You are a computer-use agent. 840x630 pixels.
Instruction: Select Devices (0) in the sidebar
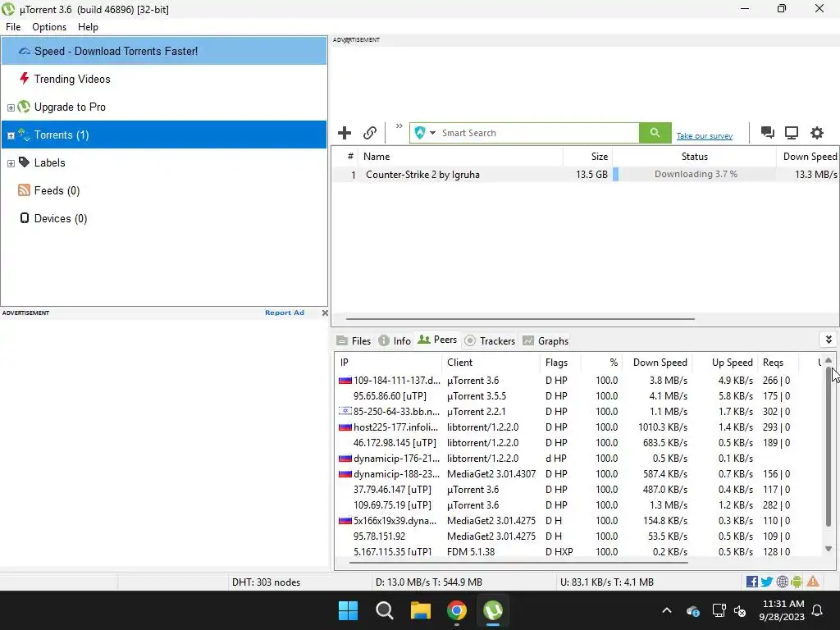point(164,218)
